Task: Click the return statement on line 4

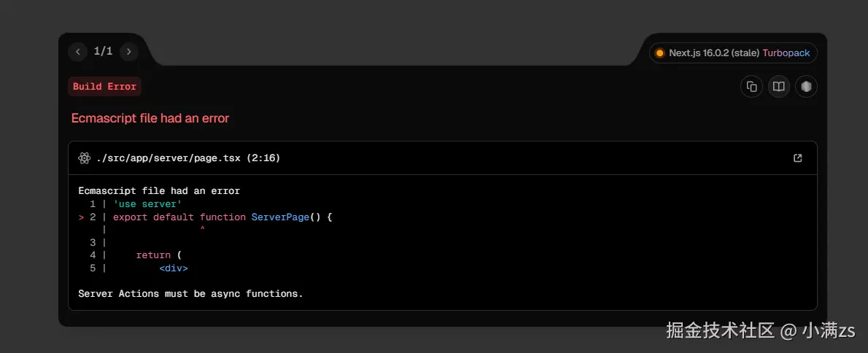Action: pos(153,255)
